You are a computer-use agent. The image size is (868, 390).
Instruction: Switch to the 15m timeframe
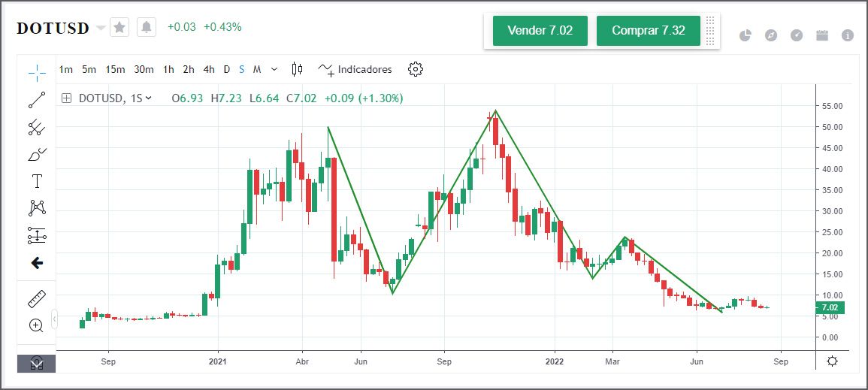coord(115,69)
